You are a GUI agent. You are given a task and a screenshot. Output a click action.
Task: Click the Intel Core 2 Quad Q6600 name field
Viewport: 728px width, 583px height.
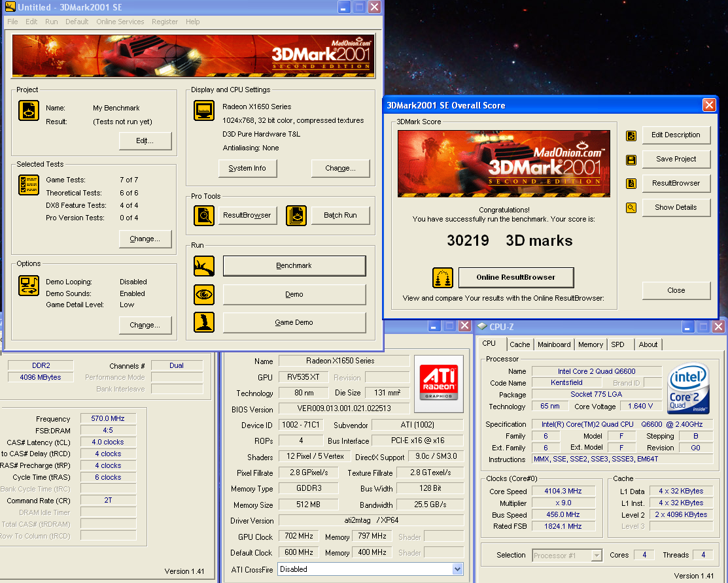tap(597, 371)
